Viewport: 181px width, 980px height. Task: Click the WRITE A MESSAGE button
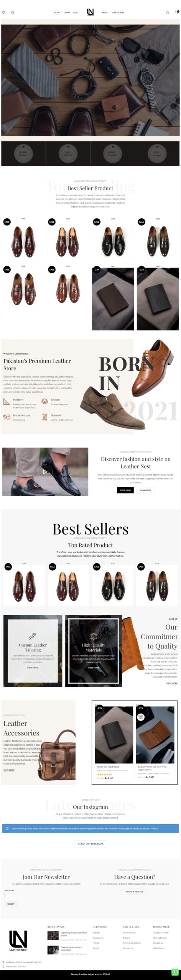pos(135,891)
